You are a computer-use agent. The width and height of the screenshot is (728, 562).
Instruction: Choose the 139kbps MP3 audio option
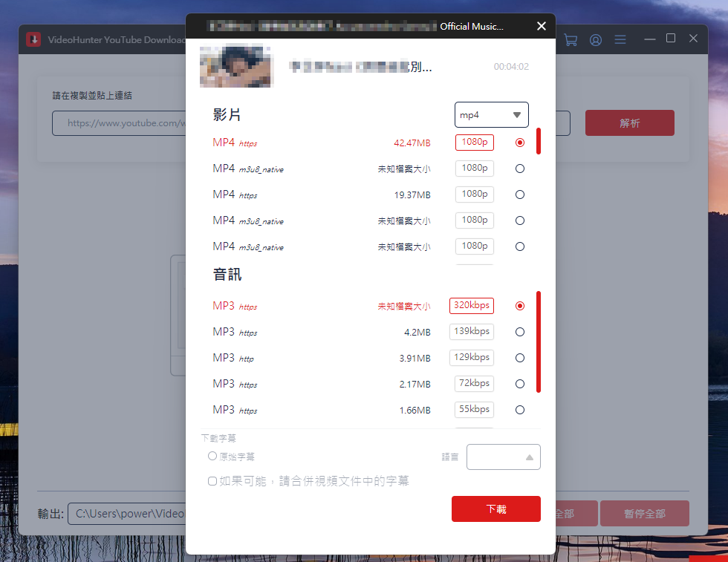[x=520, y=332]
